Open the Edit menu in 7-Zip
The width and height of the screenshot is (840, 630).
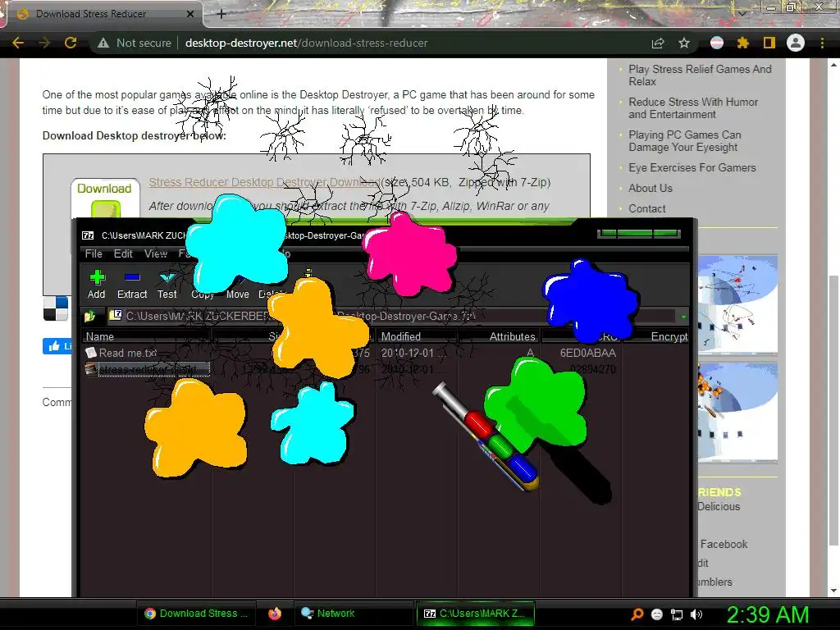(x=123, y=254)
